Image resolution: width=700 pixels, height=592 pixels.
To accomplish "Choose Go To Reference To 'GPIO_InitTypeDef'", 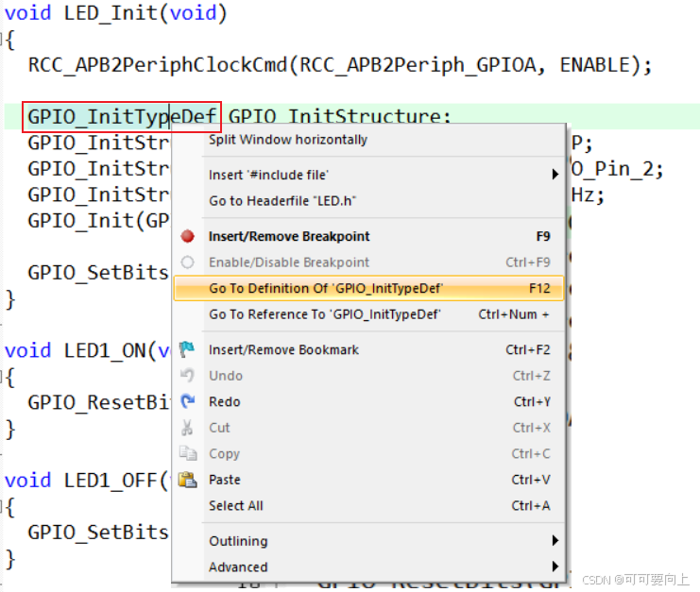I will pos(368,314).
